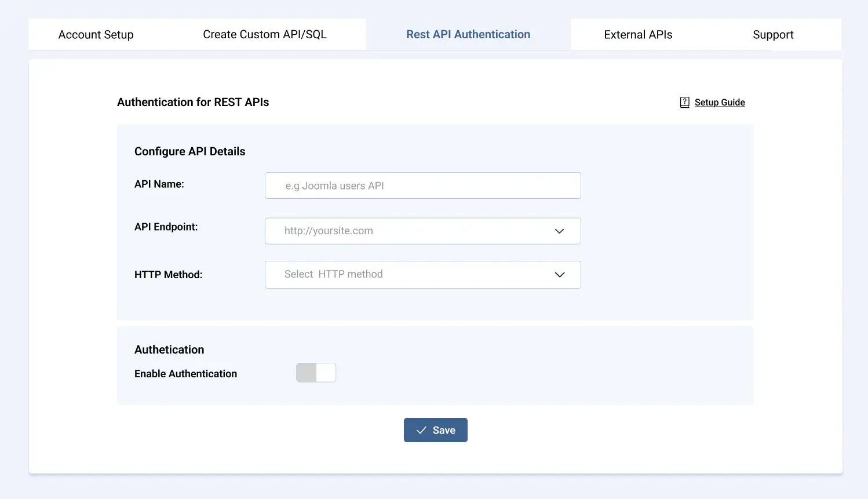Viewport: 868px width, 499px height.
Task: Follow the Setup Guide link text
Action: click(x=720, y=103)
